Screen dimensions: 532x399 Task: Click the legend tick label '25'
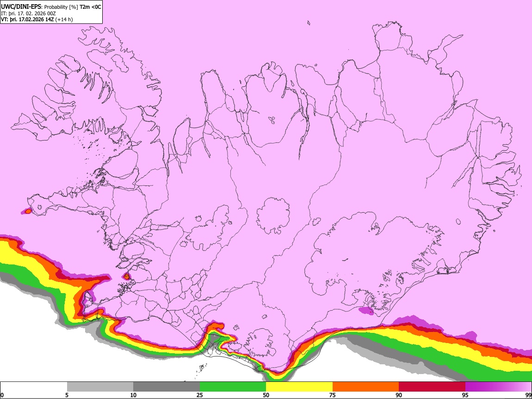pos(200,395)
